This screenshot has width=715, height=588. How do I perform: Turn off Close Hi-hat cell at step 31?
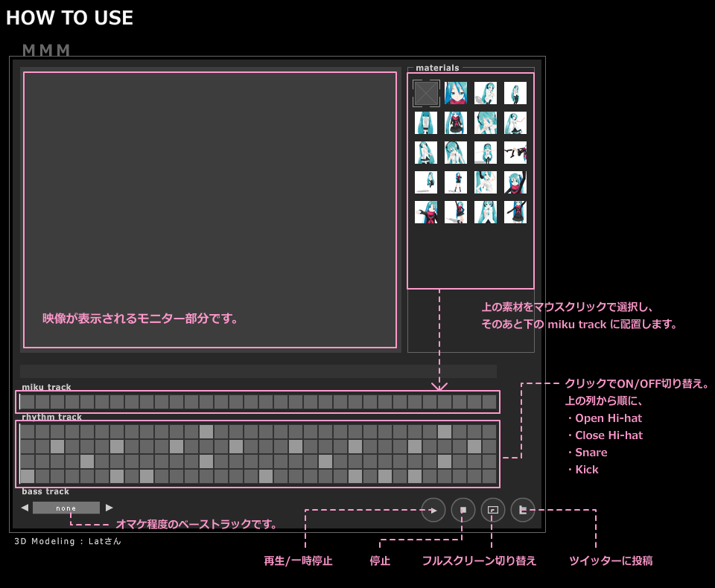tap(474, 447)
